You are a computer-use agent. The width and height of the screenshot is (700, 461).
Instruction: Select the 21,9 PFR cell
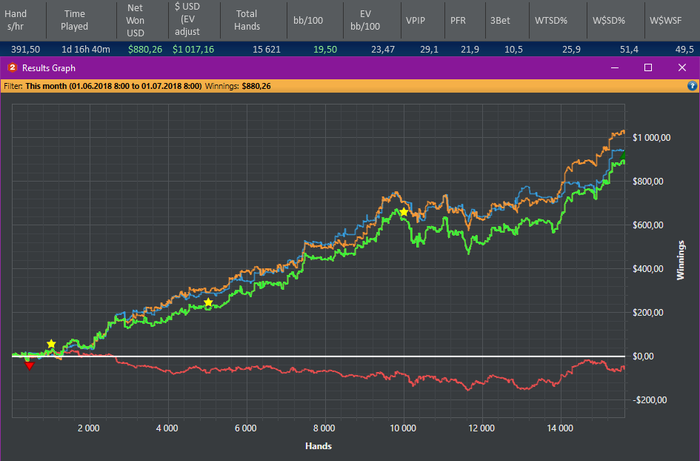(x=470, y=49)
